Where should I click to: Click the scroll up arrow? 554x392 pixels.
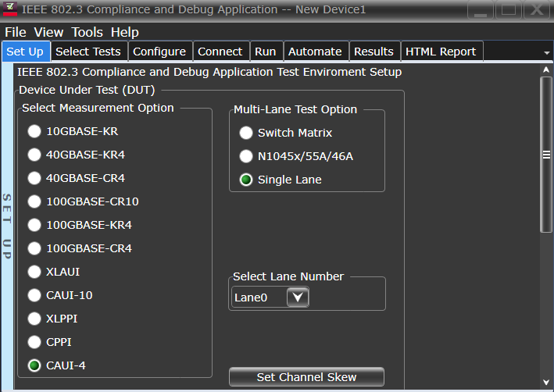[546, 69]
